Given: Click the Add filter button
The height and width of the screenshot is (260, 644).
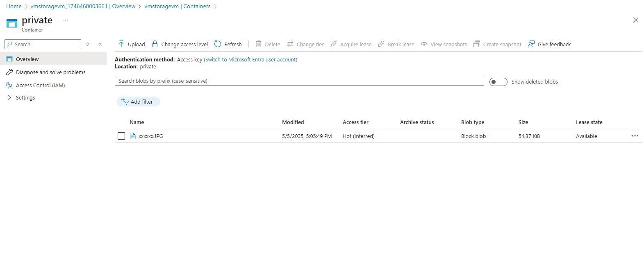Looking at the screenshot, I should coord(138,102).
